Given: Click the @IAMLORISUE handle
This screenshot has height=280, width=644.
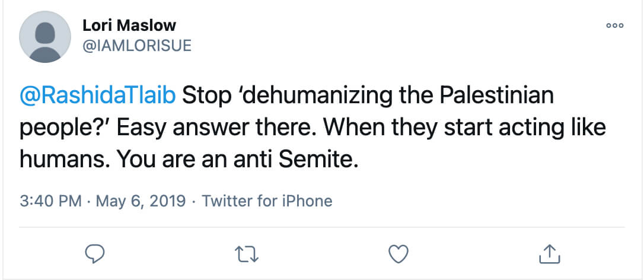Looking at the screenshot, I should tap(136, 46).
